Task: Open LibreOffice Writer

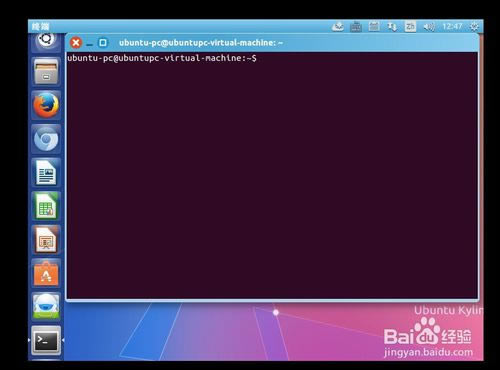Action: tap(46, 172)
